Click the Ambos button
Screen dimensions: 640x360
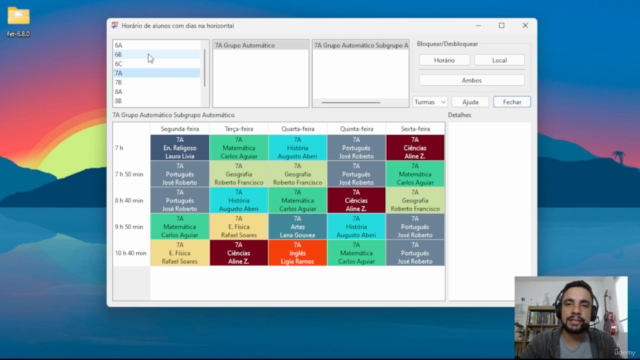(471, 80)
